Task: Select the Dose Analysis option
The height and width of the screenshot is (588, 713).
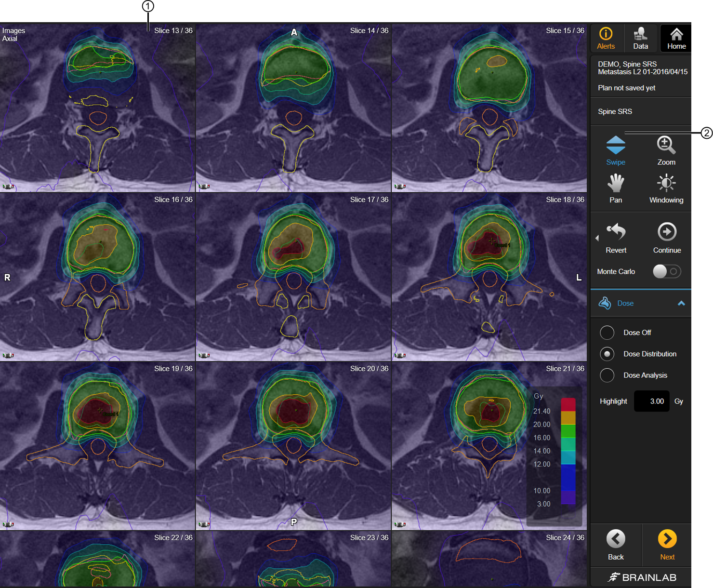Action: tap(607, 375)
